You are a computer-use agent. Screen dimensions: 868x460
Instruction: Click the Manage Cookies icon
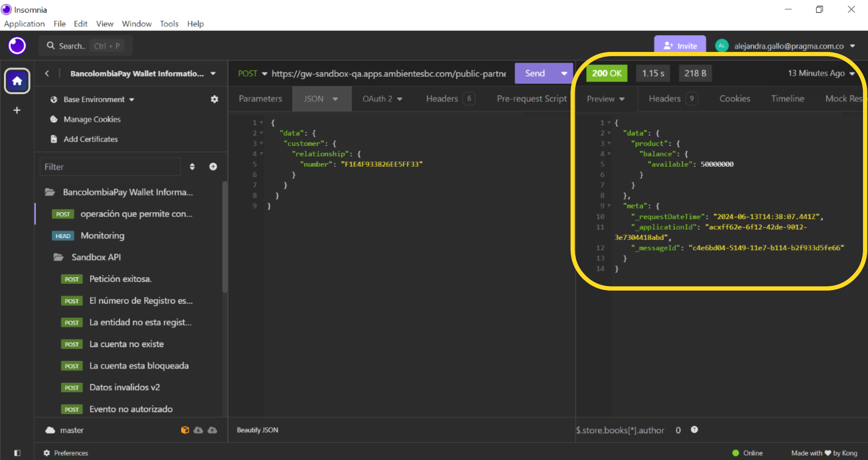click(54, 119)
